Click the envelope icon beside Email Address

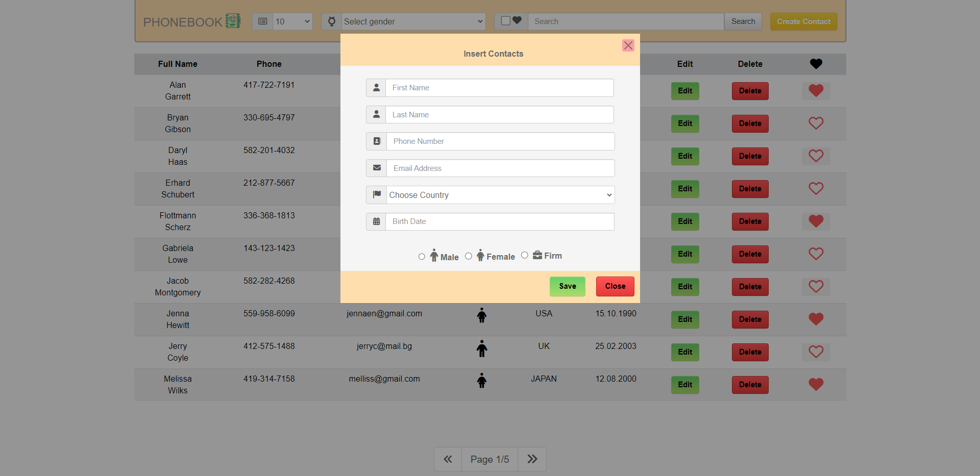tap(377, 168)
